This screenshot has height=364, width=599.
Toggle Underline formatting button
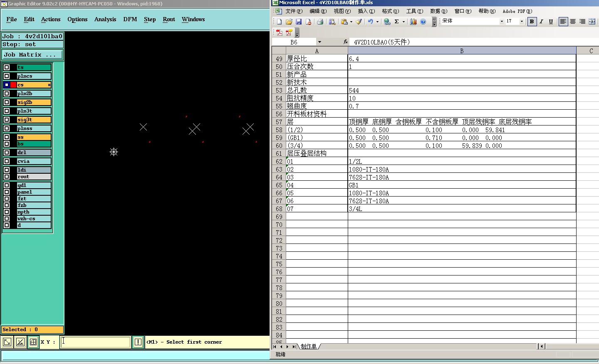(x=551, y=22)
